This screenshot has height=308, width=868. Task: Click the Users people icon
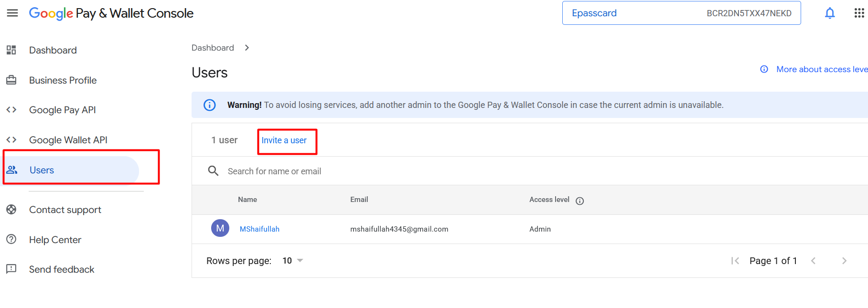tap(12, 170)
